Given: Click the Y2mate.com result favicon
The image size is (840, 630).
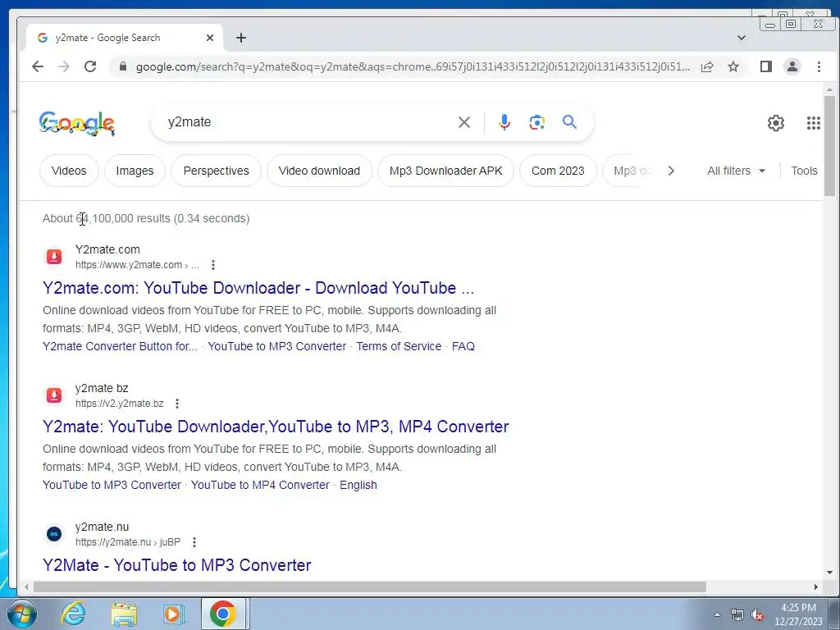Looking at the screenshot, I should pyautogui.click(x=53, y=257).
